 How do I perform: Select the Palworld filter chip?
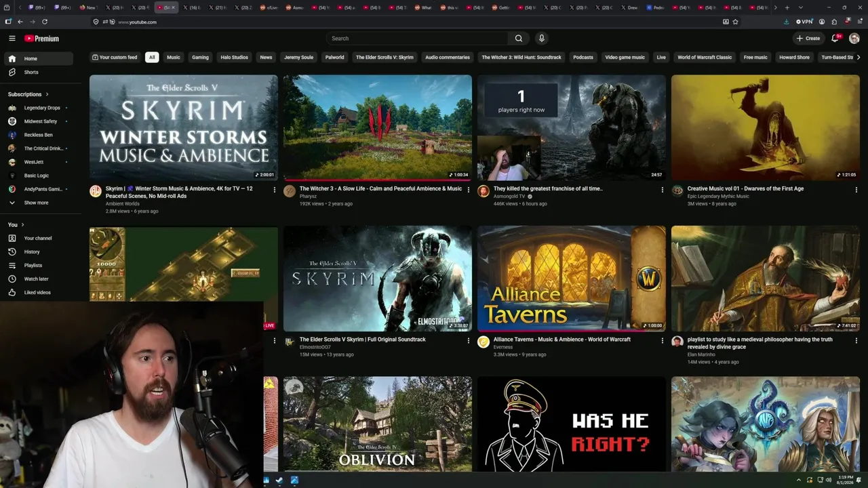pos(335,58)
